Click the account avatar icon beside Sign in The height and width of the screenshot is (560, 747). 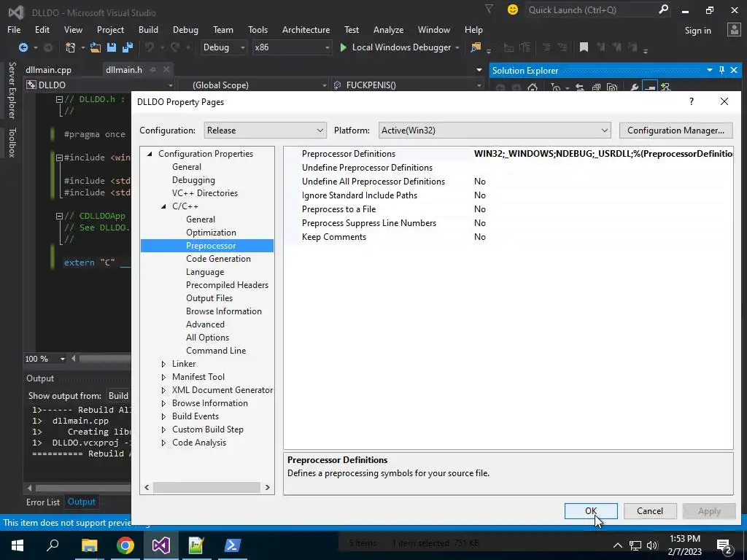pyautogui.click(x=734, y=30)
